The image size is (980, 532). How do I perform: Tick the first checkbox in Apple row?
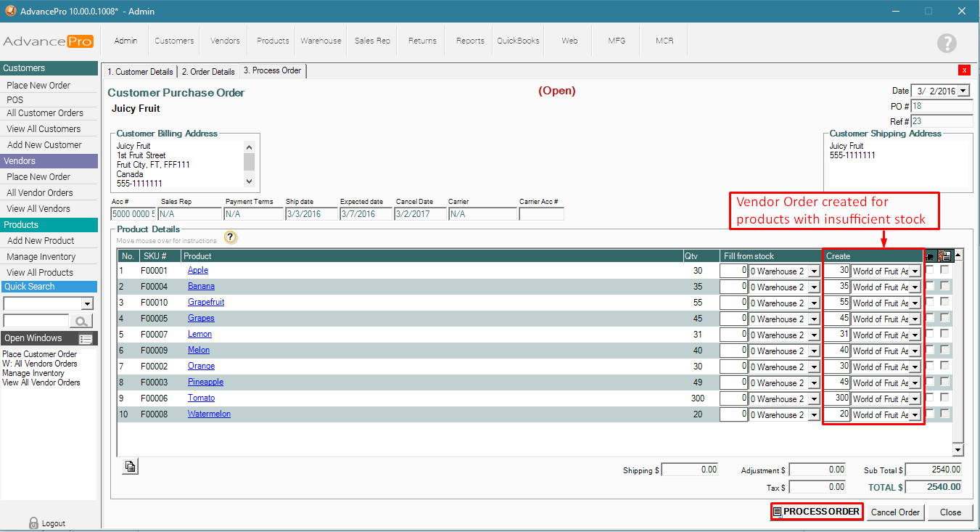coord(930,270)
